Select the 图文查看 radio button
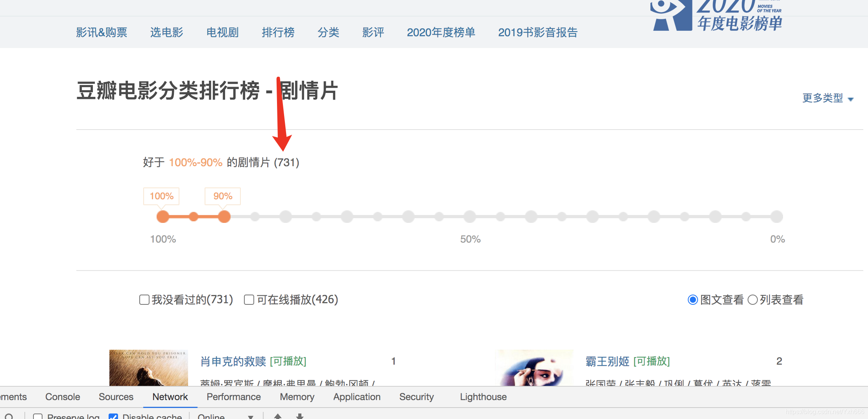This screenshot has width=868, height=419. coord(693,300)
